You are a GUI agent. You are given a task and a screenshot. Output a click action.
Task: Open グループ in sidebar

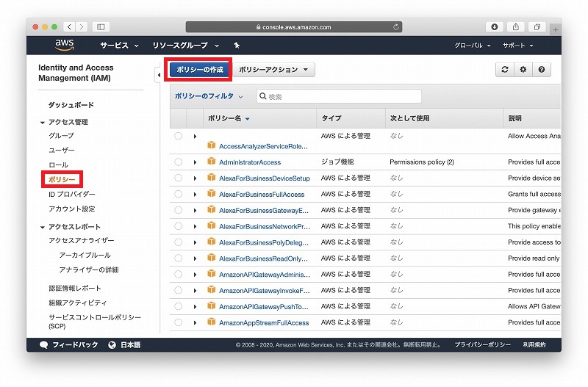pyautogui.click(x=61, y=136)
